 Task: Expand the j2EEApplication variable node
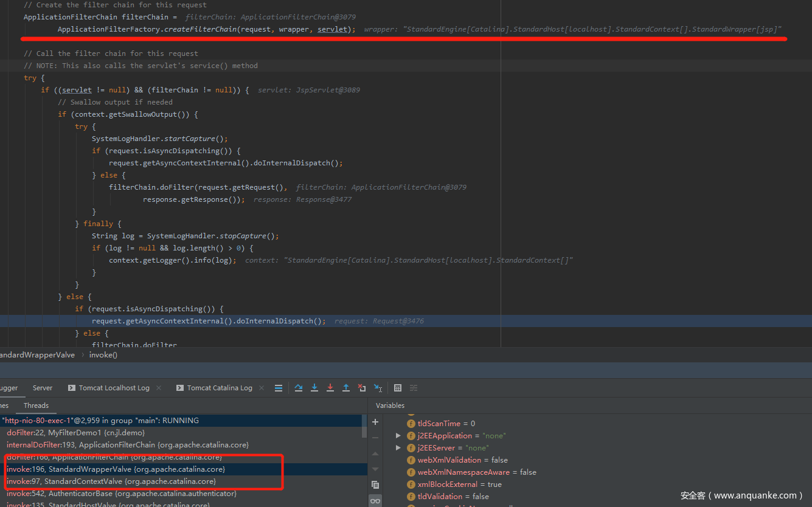point(398,436)
